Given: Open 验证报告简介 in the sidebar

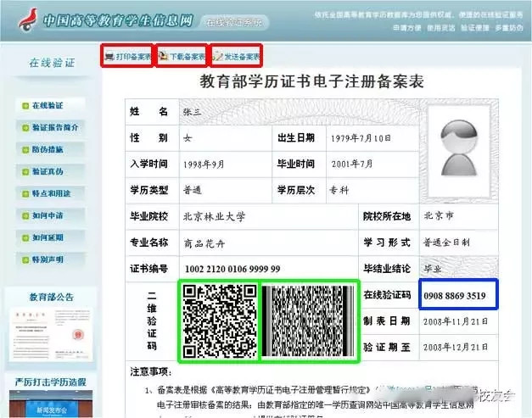Looking at the screenshot, I should tap(50, 127).
